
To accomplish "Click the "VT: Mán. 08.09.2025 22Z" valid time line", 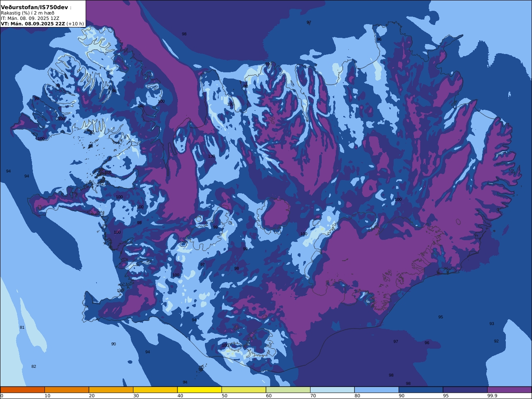I will click(x=33, y=24).
